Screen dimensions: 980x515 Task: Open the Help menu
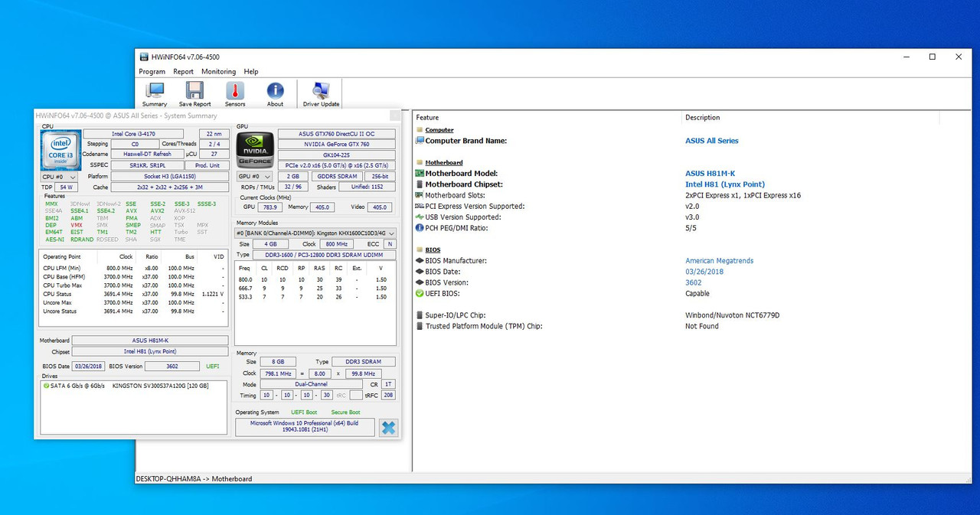[251, 71]
